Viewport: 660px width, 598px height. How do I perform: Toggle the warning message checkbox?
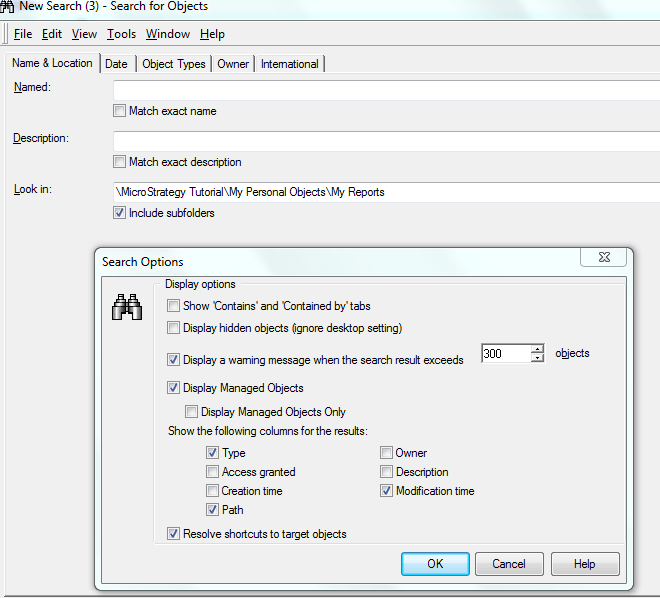(x=173, y=360)
